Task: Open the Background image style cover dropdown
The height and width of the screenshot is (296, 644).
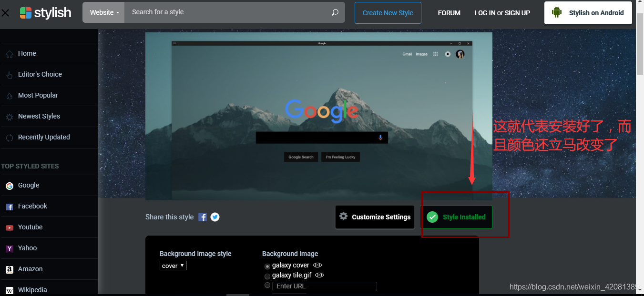Action: 173,266
